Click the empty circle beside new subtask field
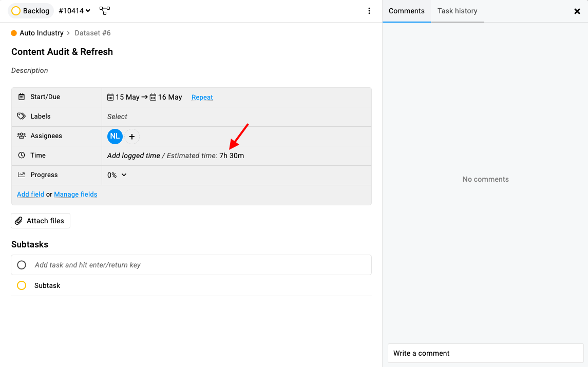The image size is (588, 367). click(x=22, y=265)
